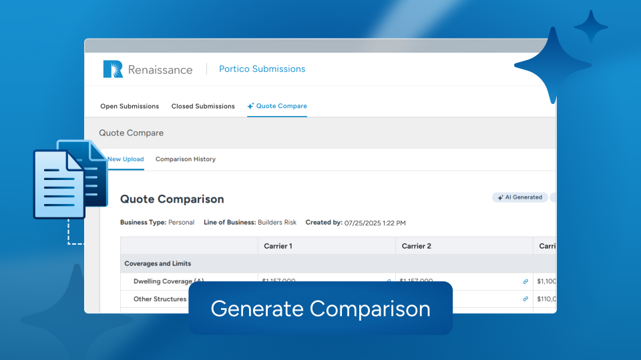Click the 07/25/2025 1:22 PM timestamp

[x=375, y=223]
